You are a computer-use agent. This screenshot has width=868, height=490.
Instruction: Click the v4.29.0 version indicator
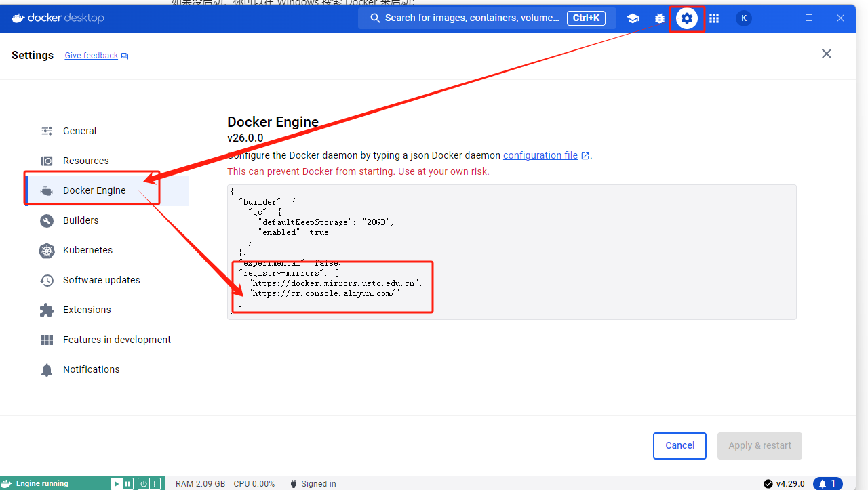(784, 484)
